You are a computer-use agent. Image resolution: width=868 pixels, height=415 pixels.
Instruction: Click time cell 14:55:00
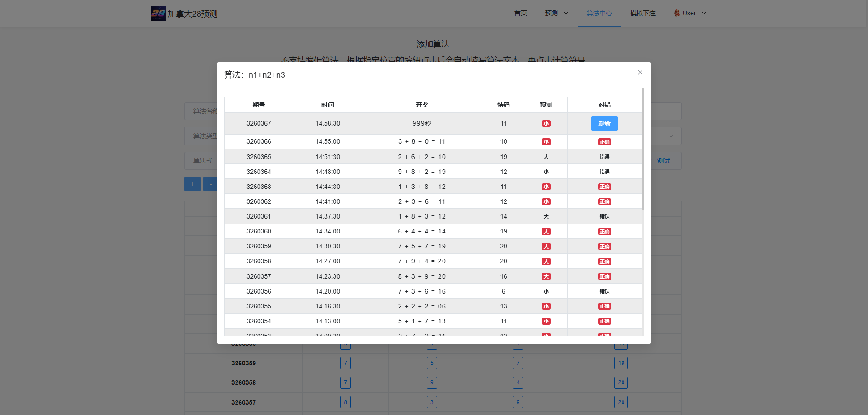coord(327,141)
